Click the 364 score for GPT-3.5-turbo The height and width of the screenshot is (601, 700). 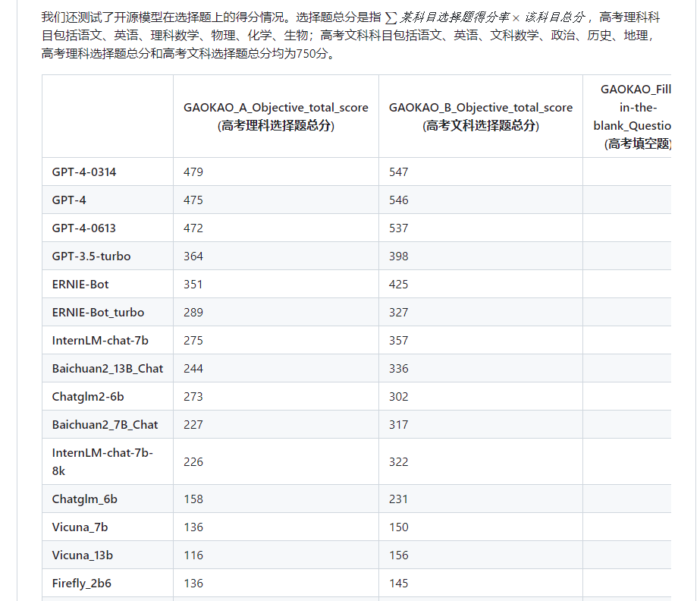[x=193, y=256]
